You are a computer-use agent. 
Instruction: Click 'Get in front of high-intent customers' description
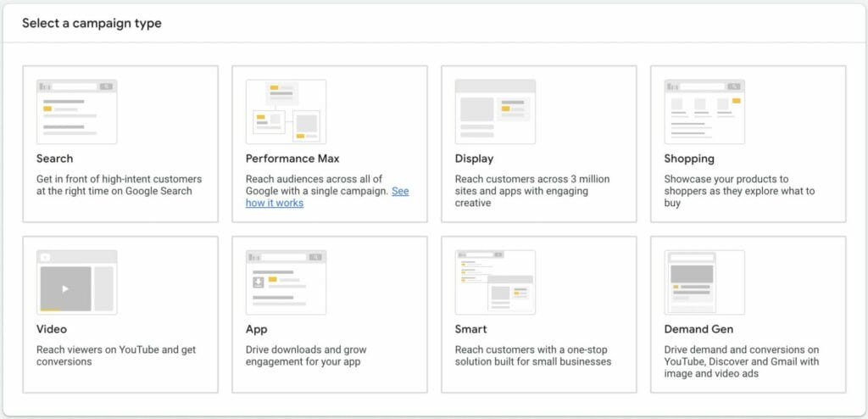point(119,185)
